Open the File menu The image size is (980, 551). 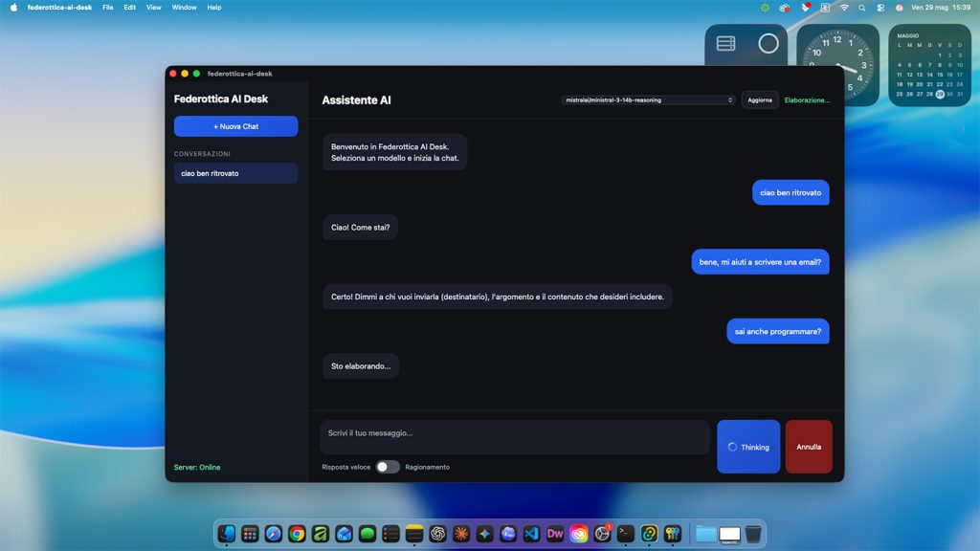[107, 8]
